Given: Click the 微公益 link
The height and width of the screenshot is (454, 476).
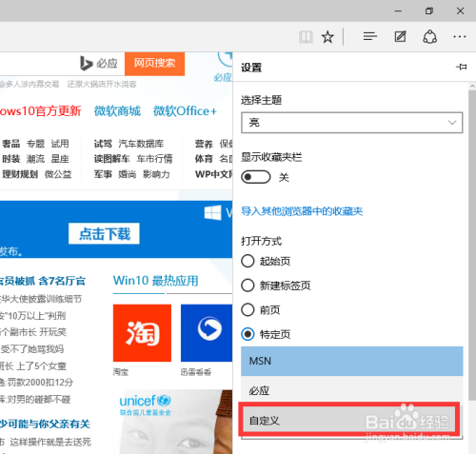Looking at the screenshot, I should click(x=58, y=174).
